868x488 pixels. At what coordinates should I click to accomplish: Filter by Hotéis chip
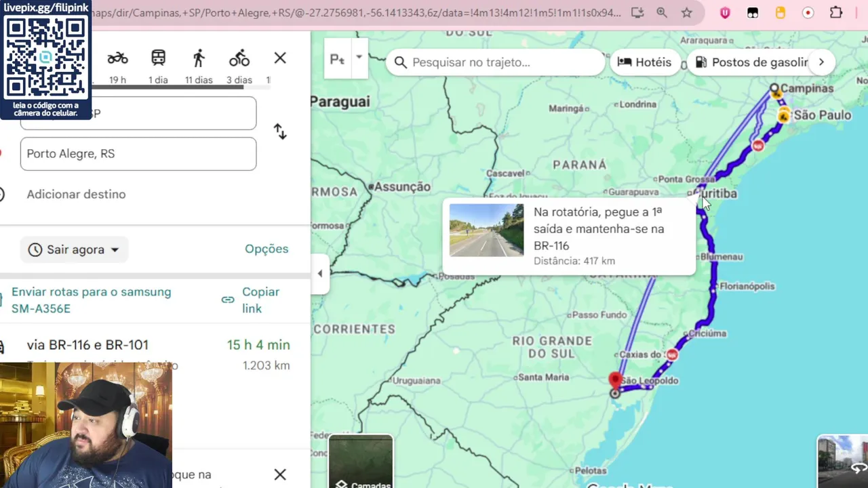(x=645, y=62)
